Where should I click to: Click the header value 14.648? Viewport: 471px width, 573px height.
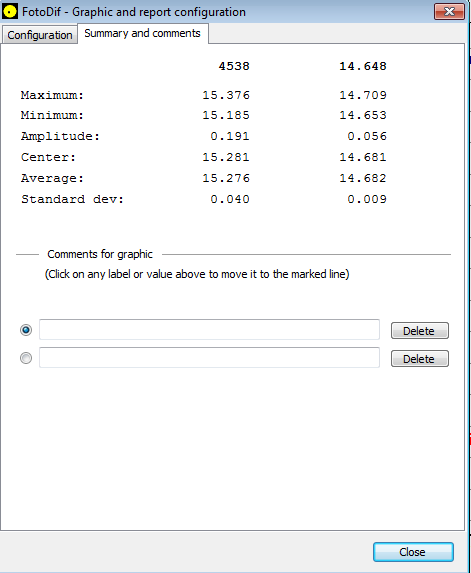[363, 66]
